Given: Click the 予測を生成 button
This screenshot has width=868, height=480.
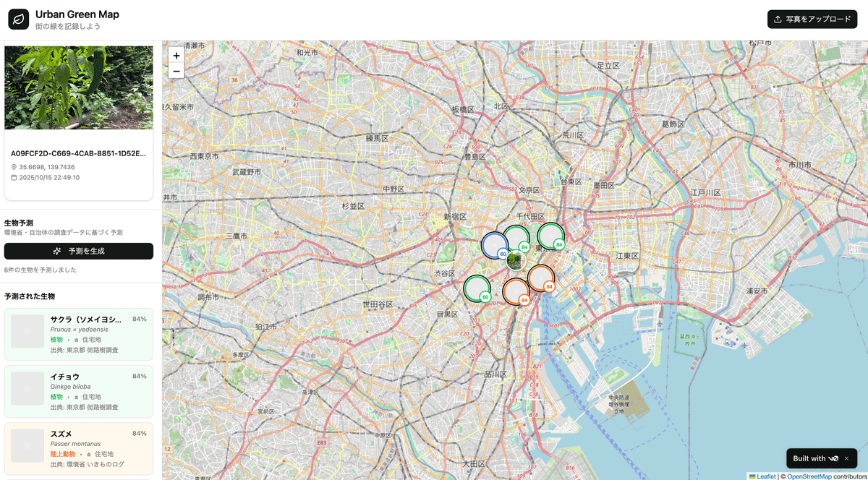Looking at the screenshot, I should (x=79, y=251).
